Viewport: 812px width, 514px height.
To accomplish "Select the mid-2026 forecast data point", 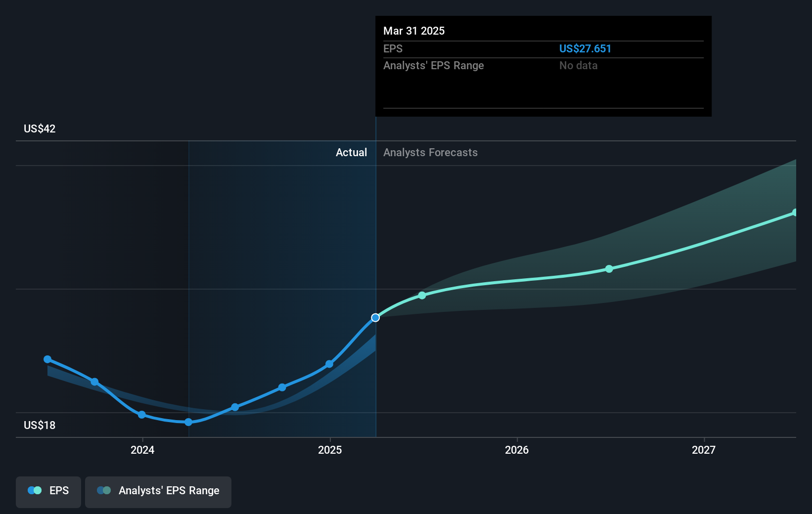I will pos(609,269).
